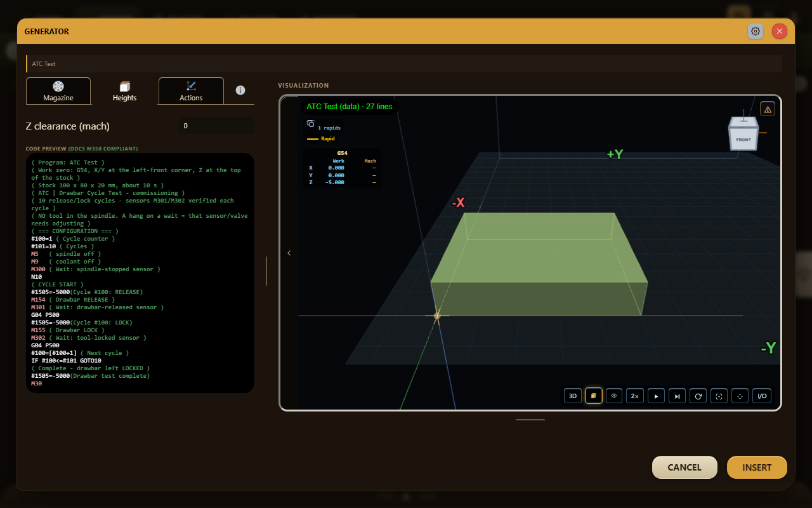812x508 pixels.
Task: Change playback speed with 2x button
Action: coord(635,396)
